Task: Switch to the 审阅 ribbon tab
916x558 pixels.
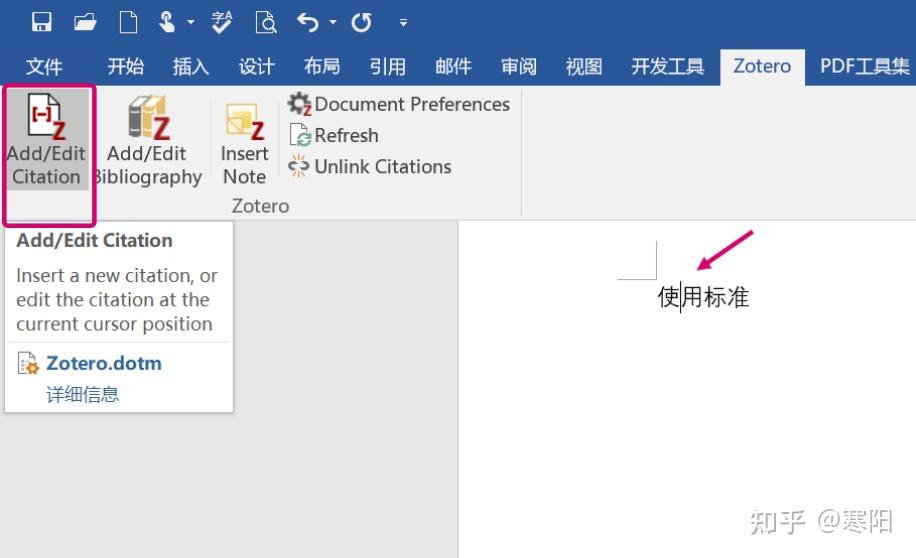Action: (519, 67)
